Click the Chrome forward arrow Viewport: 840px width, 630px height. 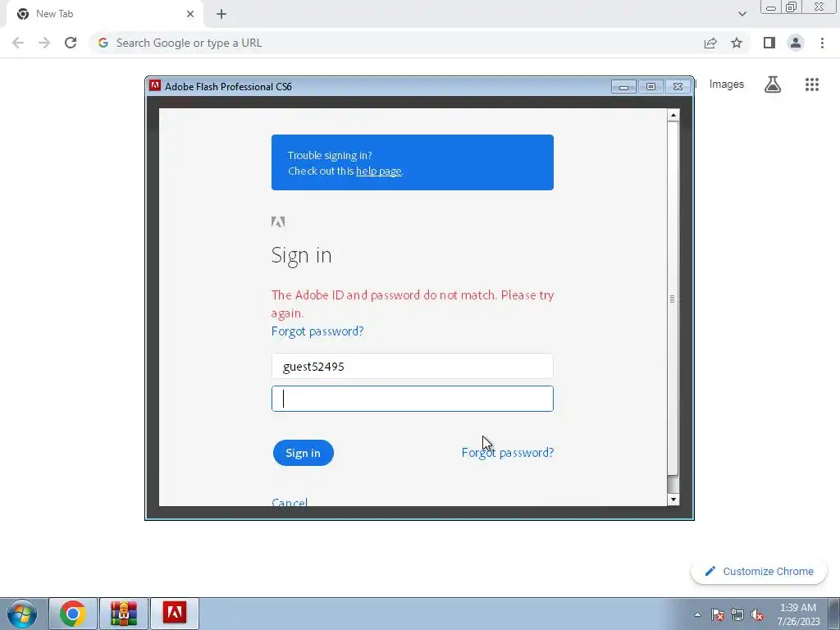44,43
